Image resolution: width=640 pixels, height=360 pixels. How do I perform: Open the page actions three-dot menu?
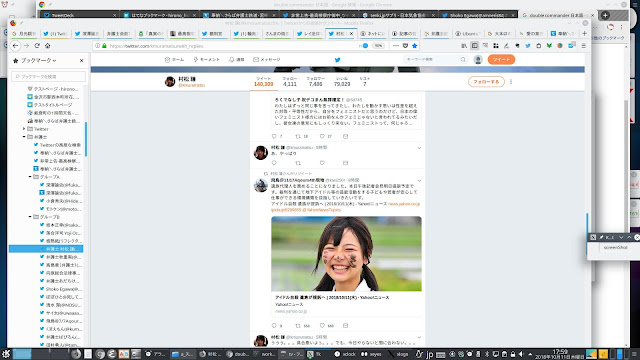396,46
